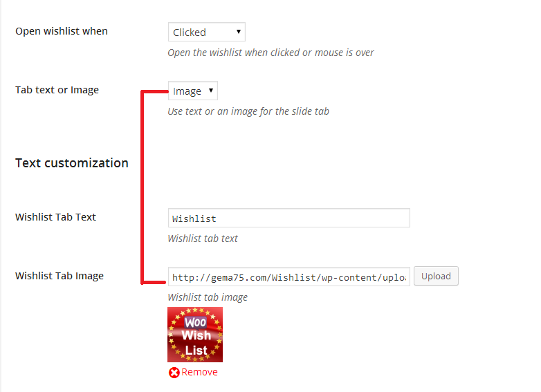Screen dimensions: 541x392
Task: Click the 'Wishlist Tab Image' label
Action: (x=59, y=276)
